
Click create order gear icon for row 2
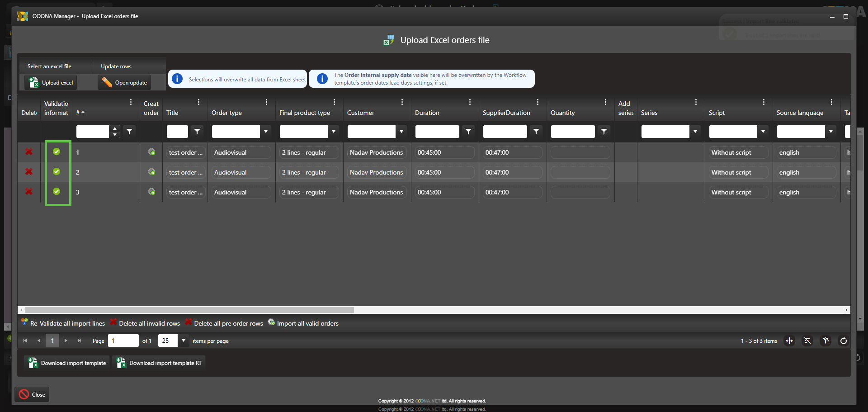(x=151, y=172)
